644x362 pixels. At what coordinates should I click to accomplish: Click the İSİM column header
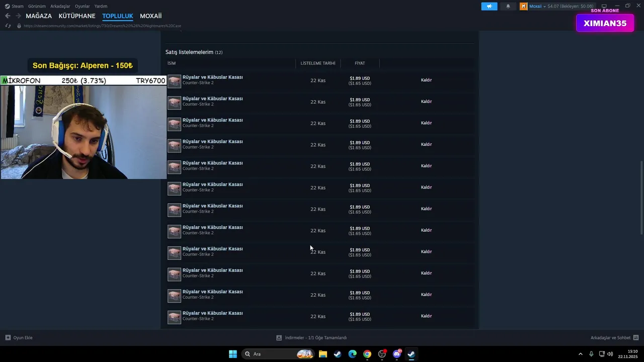pyautogui.click(x=172, y=63)
